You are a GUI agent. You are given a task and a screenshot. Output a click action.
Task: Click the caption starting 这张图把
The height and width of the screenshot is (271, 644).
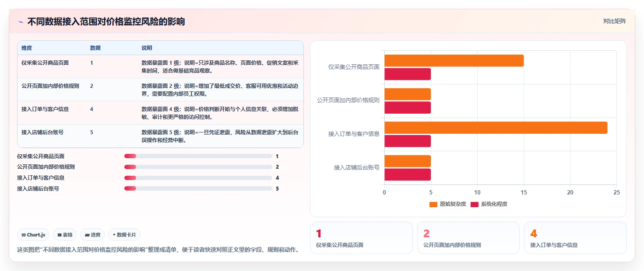click(x=158, y=250)
